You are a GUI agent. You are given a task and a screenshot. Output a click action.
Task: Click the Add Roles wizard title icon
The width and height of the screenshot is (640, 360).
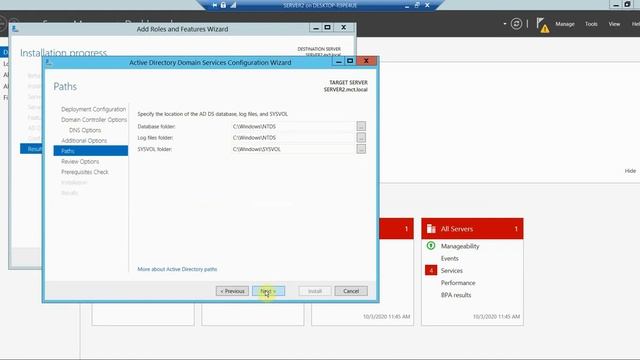click(x=15, y=29)
